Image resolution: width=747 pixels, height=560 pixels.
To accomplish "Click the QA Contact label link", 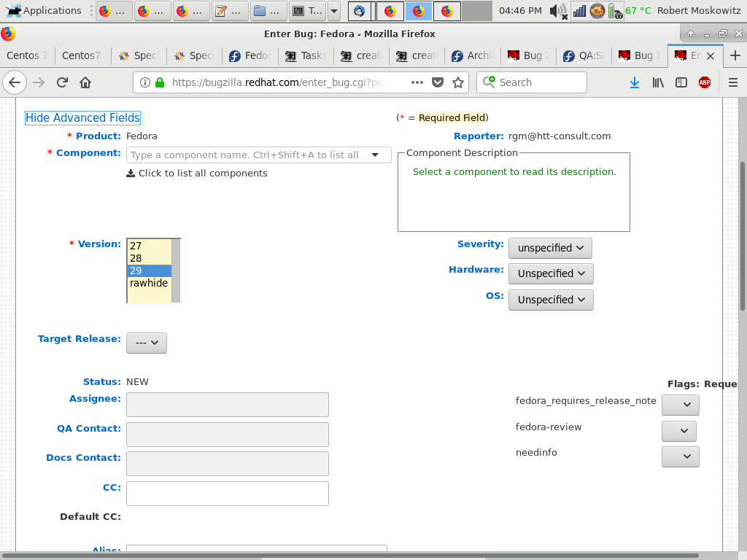I will 88,429.
